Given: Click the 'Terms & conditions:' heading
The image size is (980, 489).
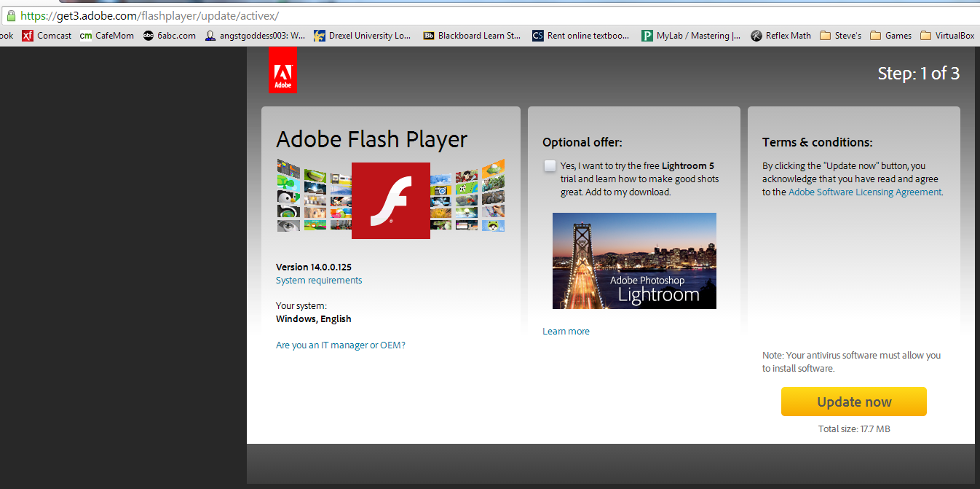Looking at the screenshot, I should pyautogui.click(x=818, y=143).
